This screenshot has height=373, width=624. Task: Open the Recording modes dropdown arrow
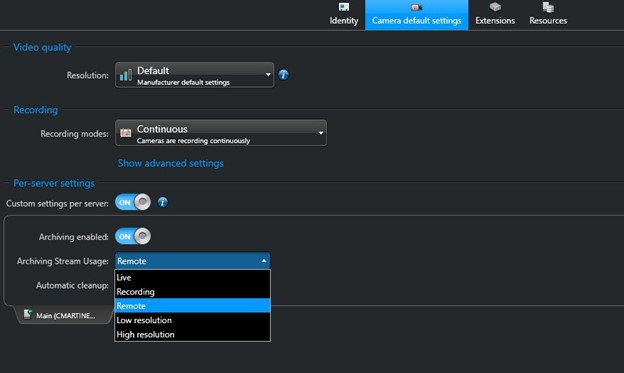point(321,133)
